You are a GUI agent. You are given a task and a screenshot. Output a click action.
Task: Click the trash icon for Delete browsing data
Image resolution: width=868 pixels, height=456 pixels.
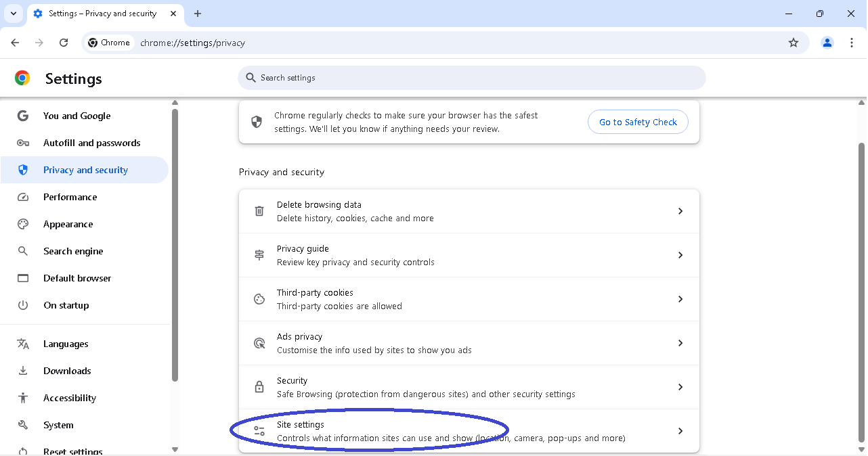[259, 211]
